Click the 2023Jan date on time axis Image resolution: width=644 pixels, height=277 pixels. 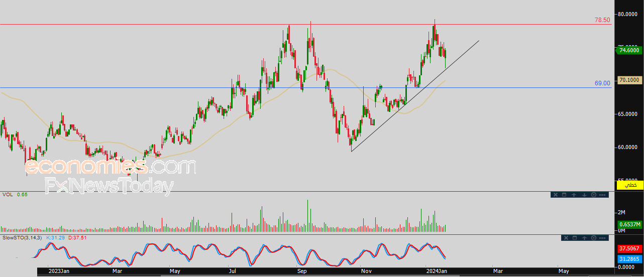click(x=59, y=271)
